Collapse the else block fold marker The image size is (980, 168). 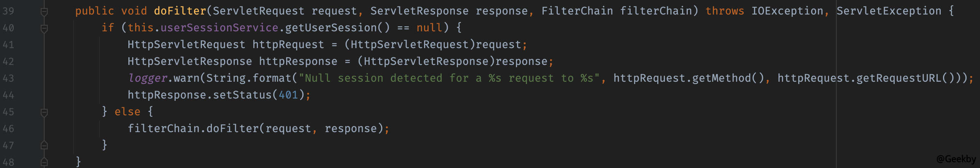pos(44,112)
